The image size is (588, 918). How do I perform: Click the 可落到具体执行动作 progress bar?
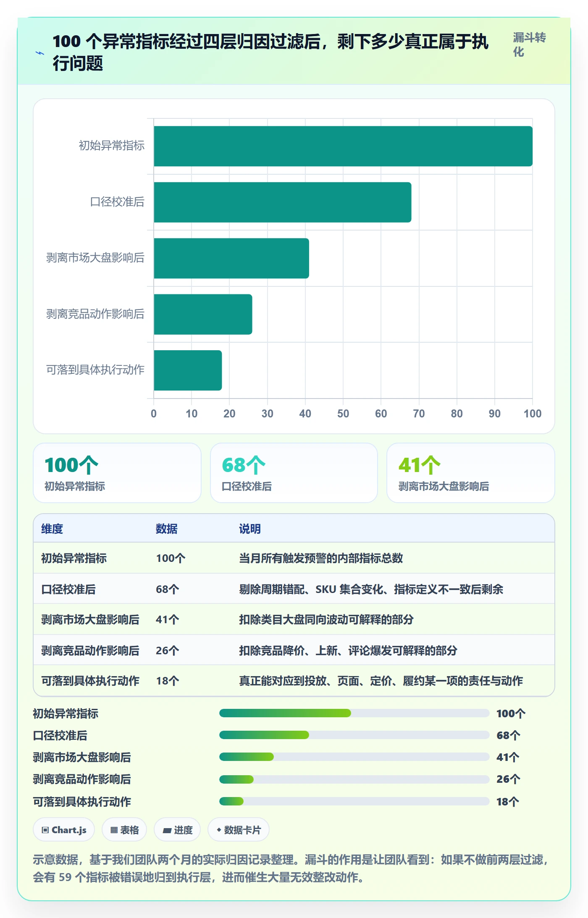[354, 801]
